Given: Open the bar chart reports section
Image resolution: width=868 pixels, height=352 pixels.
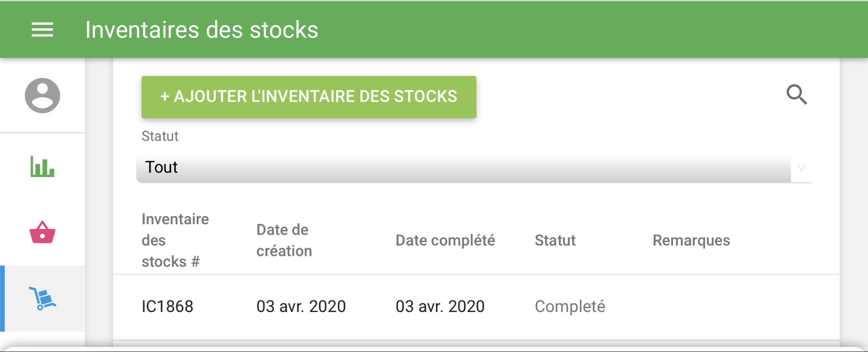Looking at the screenshot, I should coord(42,166).
